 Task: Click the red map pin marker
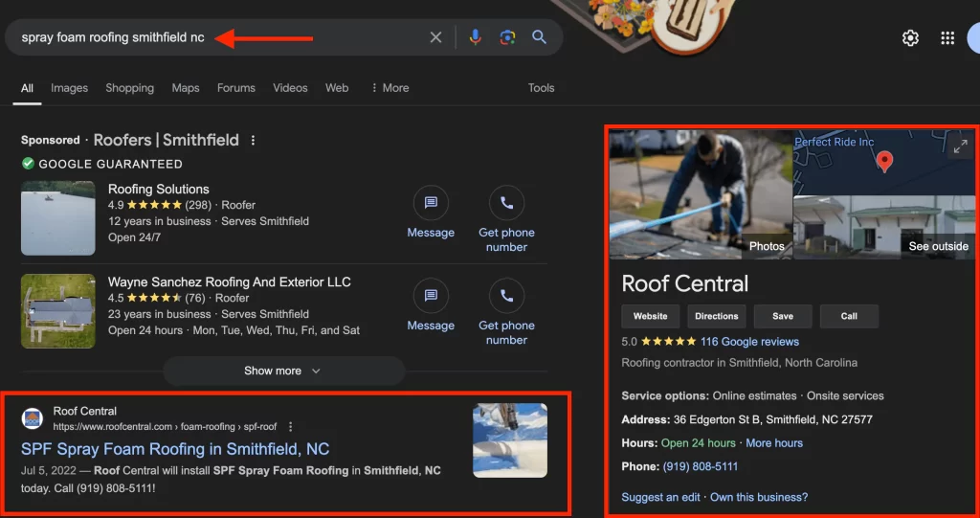[x=883, y=162]
